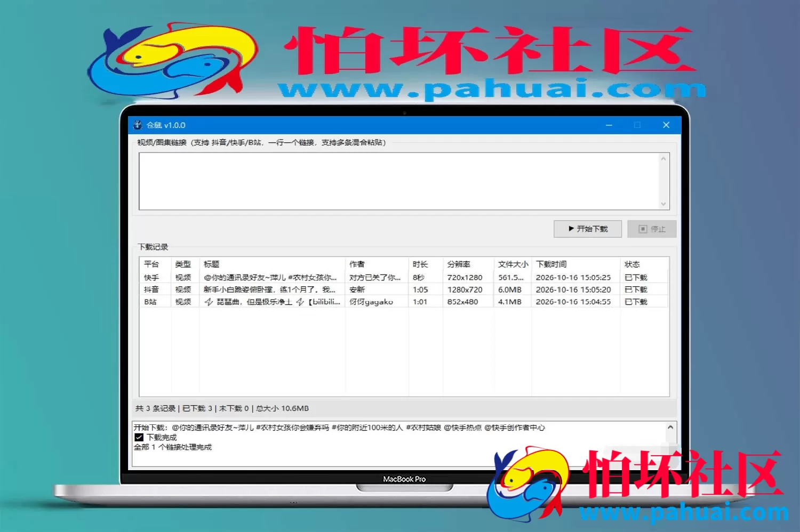This screenshot has width=800, height=532.
Task: Sort records by 时长 column header
Action: pyautogui.click(x=420, y=264)
